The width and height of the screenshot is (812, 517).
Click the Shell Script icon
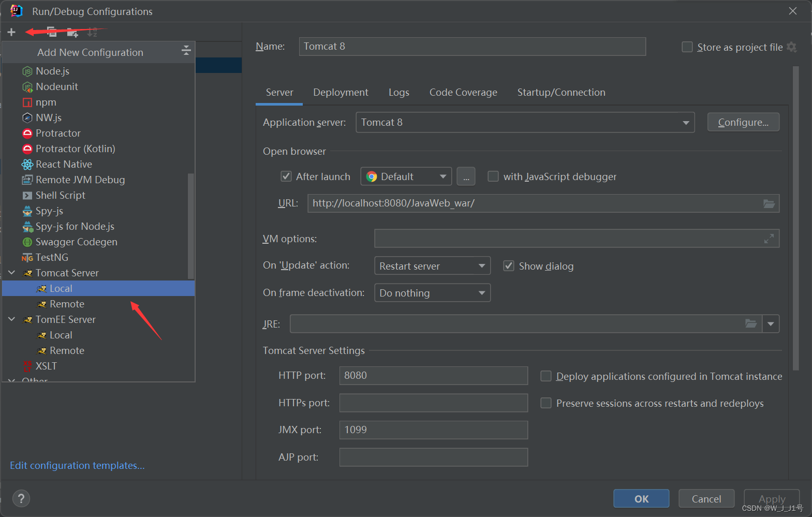tap(27, 196)
